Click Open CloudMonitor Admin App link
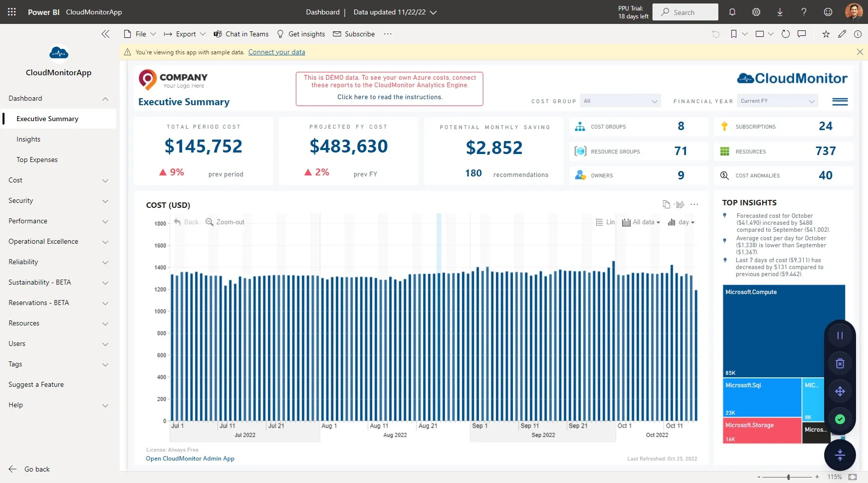 (x=190, y=459)
